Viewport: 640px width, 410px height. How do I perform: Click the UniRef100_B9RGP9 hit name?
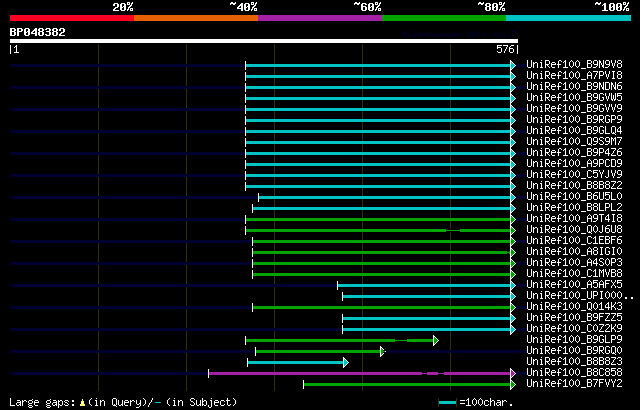point(574,120)
